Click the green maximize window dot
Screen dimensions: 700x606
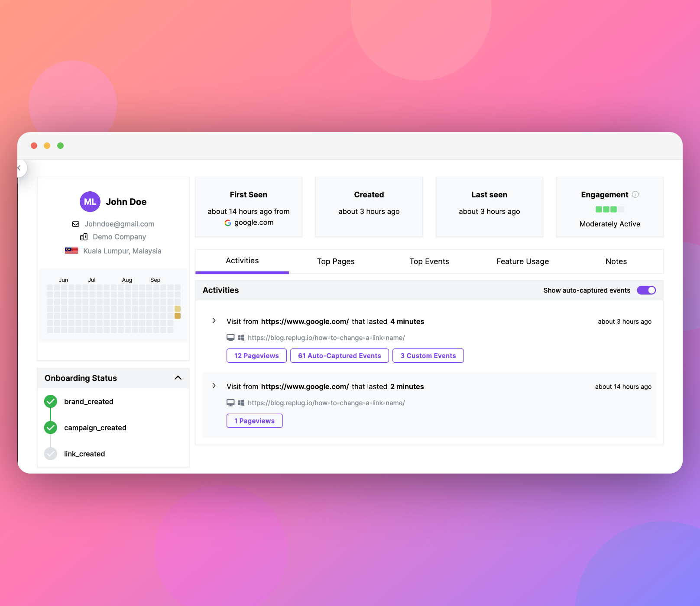pos(61,145)
